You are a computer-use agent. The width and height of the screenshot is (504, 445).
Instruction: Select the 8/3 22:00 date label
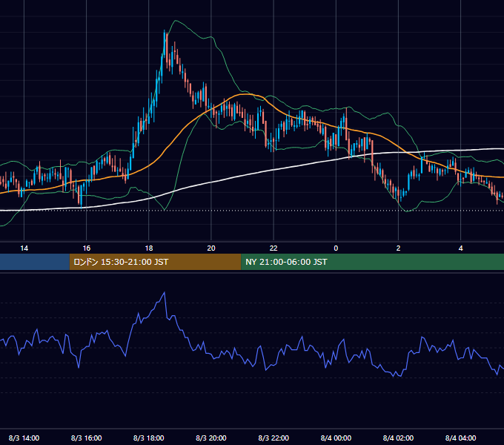[273, 438]
